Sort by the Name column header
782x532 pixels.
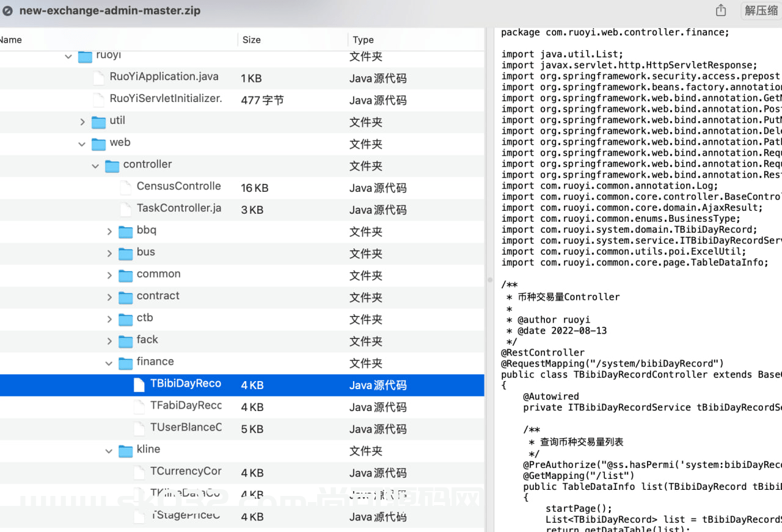point(11,40)
